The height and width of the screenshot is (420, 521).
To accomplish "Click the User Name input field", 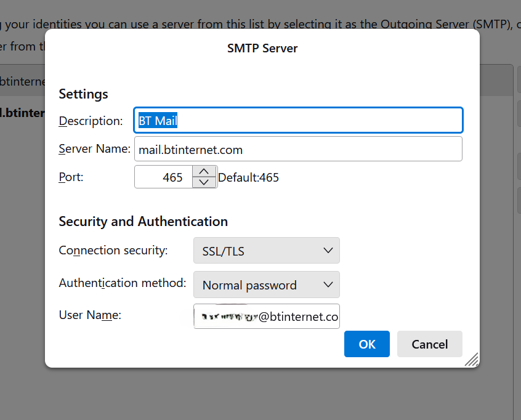I will 267,317.
